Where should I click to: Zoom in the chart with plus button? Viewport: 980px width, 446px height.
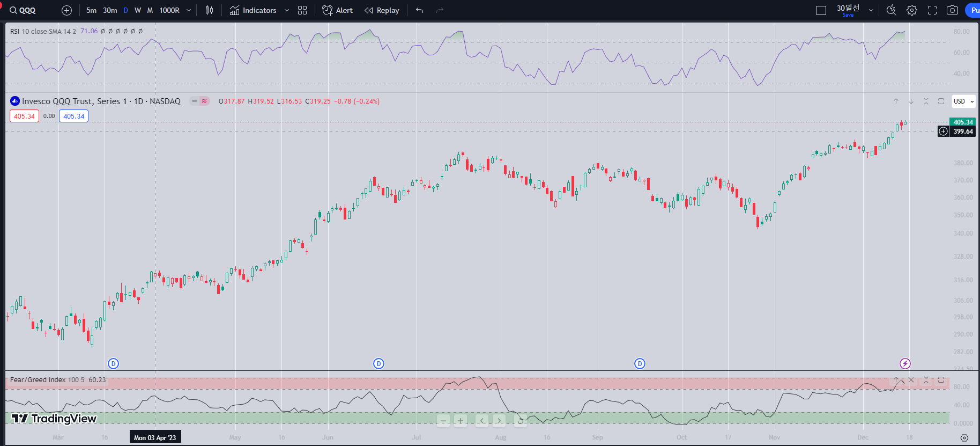[x=461, y=421]
